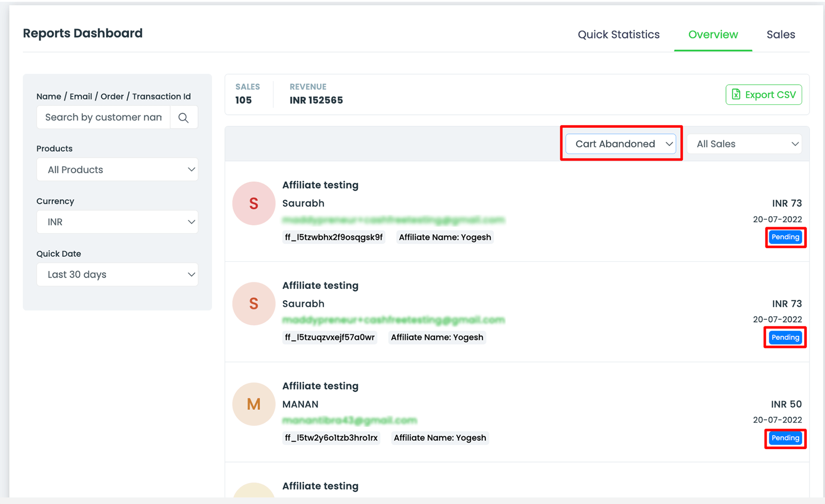The width and height of the screenshot is (825, 504).
Task: Click the second Saurabh avatar circle
Action: tap(254, 304)
